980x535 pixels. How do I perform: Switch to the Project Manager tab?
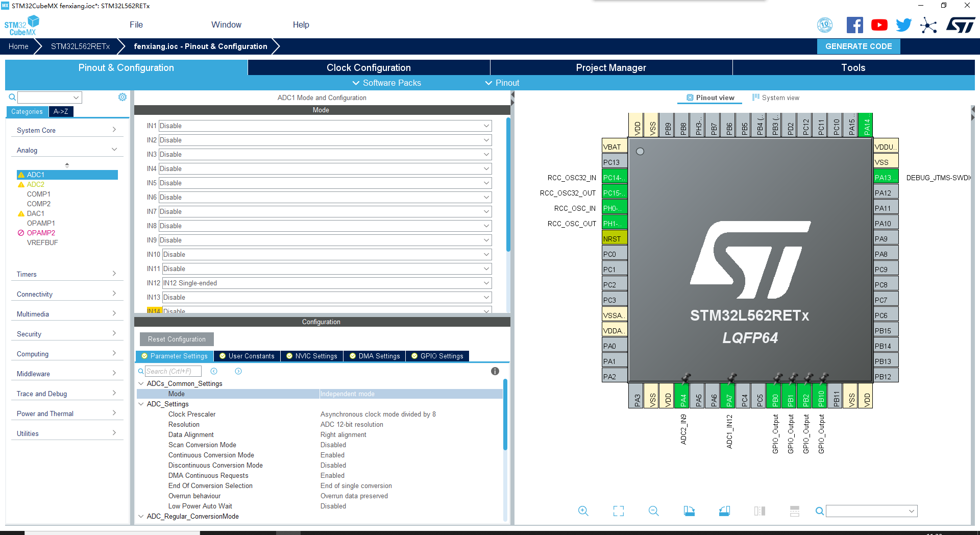611,67
